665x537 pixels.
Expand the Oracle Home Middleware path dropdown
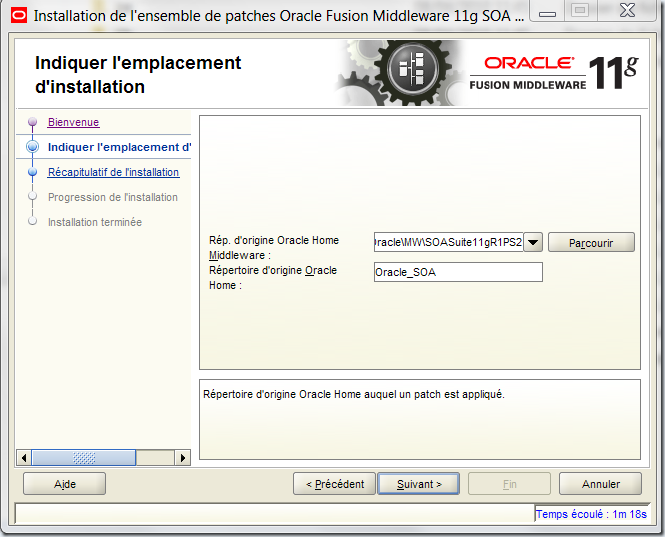click(533, 242)
